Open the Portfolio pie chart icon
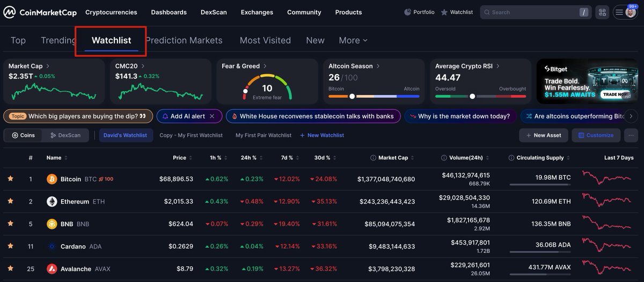This screenshot has width=644, height=282. pos(407,12)
